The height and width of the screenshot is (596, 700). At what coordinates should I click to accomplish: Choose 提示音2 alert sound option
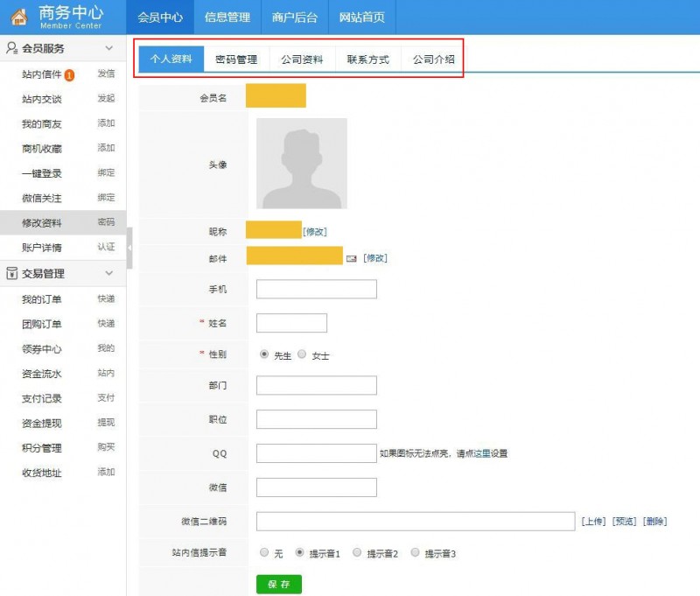tap(357, 552)
